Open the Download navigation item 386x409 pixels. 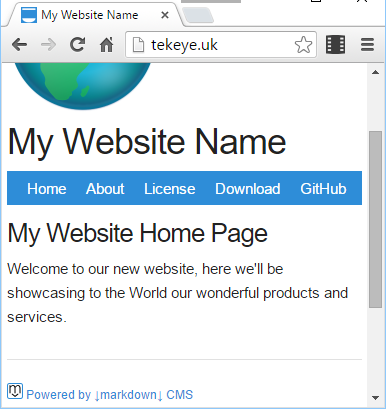[x=248, y=189]
